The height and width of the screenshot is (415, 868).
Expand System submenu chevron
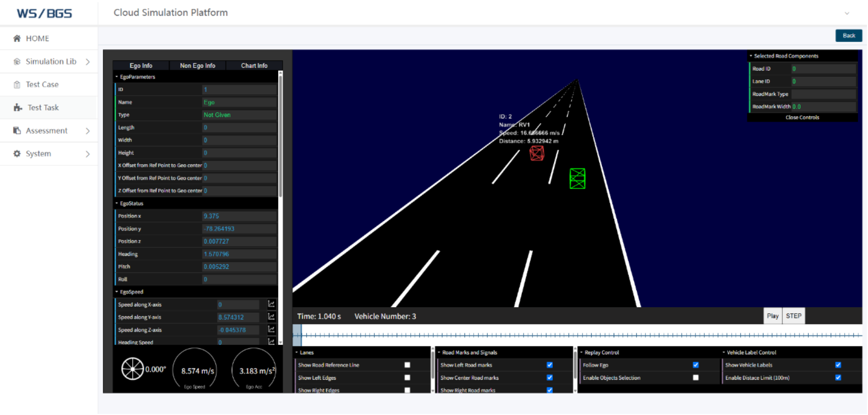click(87, 154)
